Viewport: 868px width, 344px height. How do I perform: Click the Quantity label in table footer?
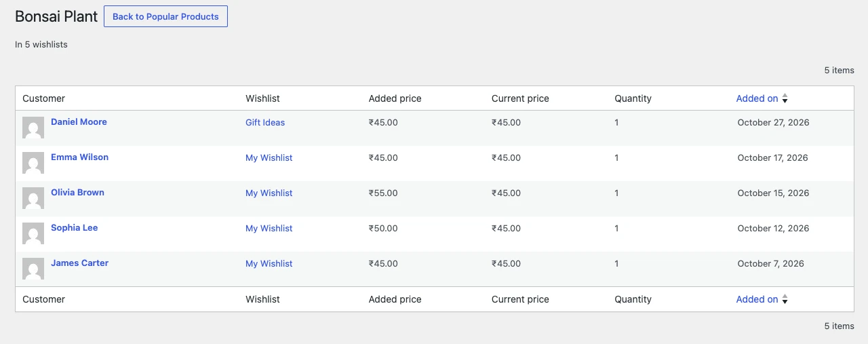[633, 299]
